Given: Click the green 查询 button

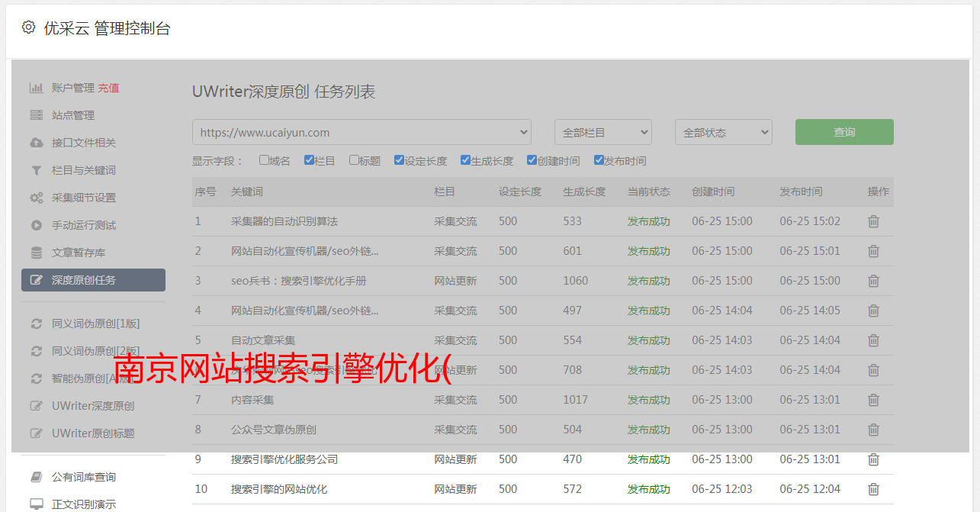Looking at the screenshot, I should click(844, 132).
